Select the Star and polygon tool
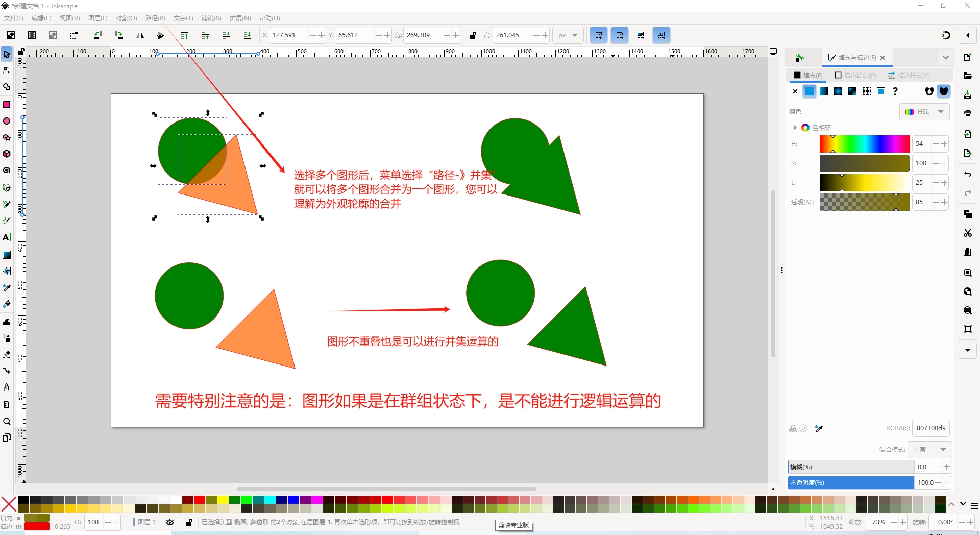Viewport: 980px width, 535px height. 7,138
